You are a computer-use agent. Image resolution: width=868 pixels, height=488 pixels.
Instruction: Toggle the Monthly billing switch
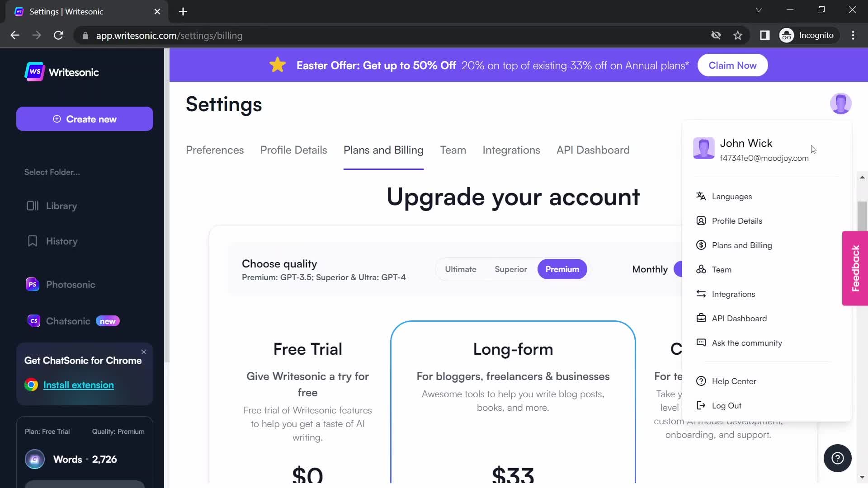[681, 269]
